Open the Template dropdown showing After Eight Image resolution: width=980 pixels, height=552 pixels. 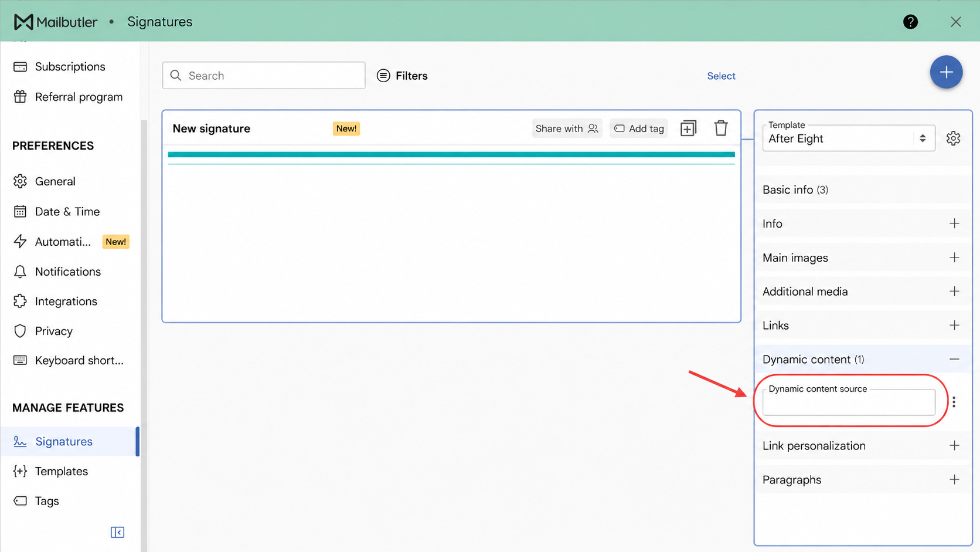coord(848,138)
